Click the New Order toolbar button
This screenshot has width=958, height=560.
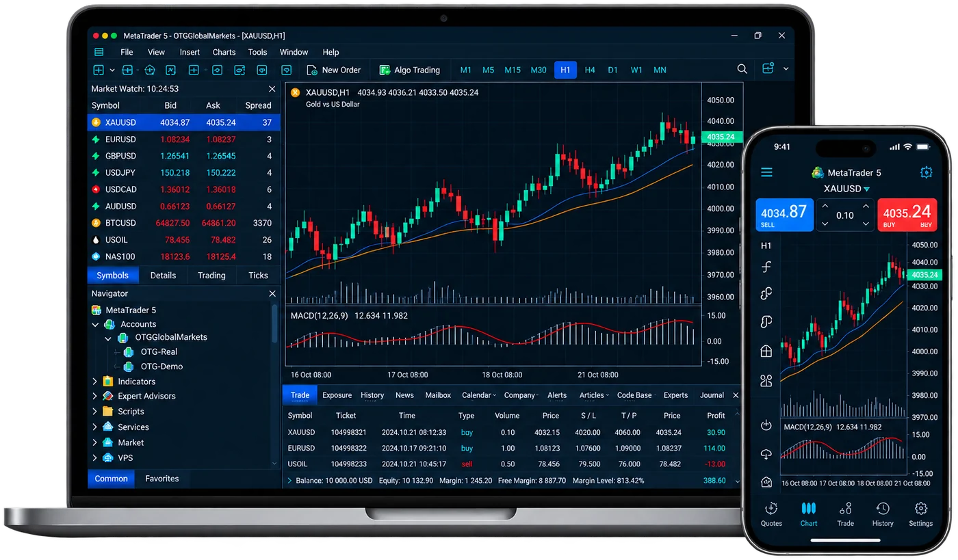[x=333, y=70]
